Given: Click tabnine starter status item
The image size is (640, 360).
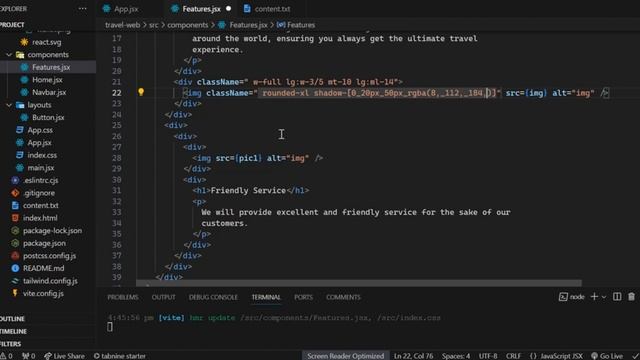Looking at the screenshot, I should coord(120,356).
